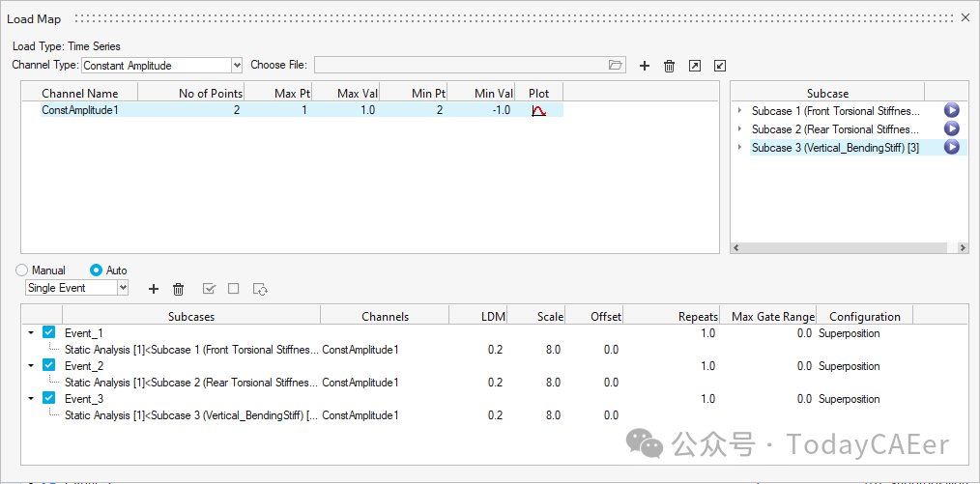Expand Subcase 3 Vertical_BendingStiff
The image size is (980, 484).
tap(740, 148)
